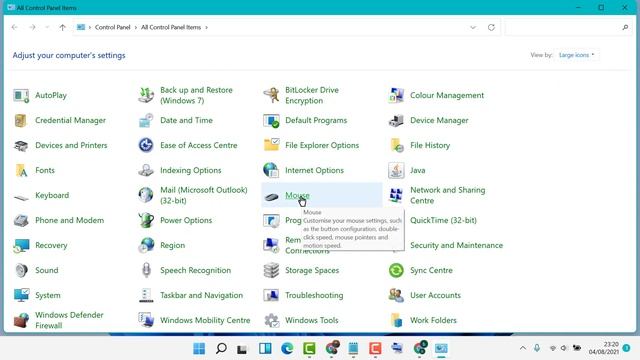The height and width of the screenshot is (360, 640).
Task: Click the Storage Spaces icon
Action: (271, 270)
